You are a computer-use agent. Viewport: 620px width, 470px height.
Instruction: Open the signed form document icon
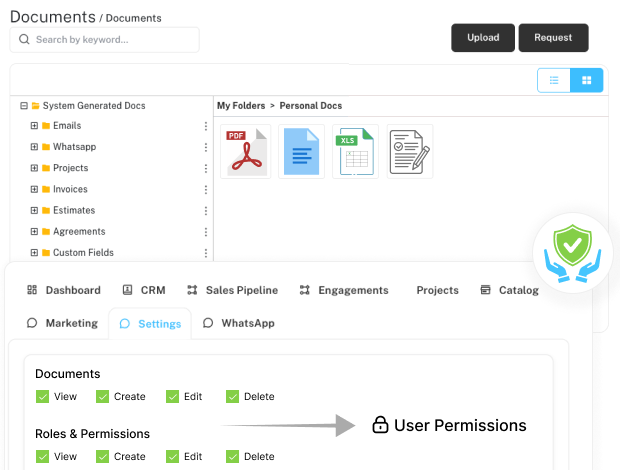point(410,152)
